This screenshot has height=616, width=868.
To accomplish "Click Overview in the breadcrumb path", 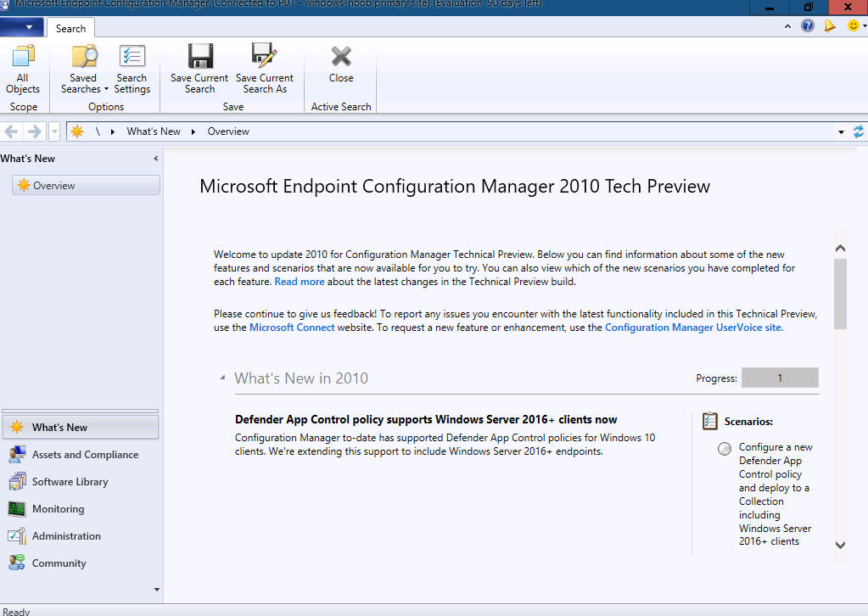I will (x=228, y=132).
